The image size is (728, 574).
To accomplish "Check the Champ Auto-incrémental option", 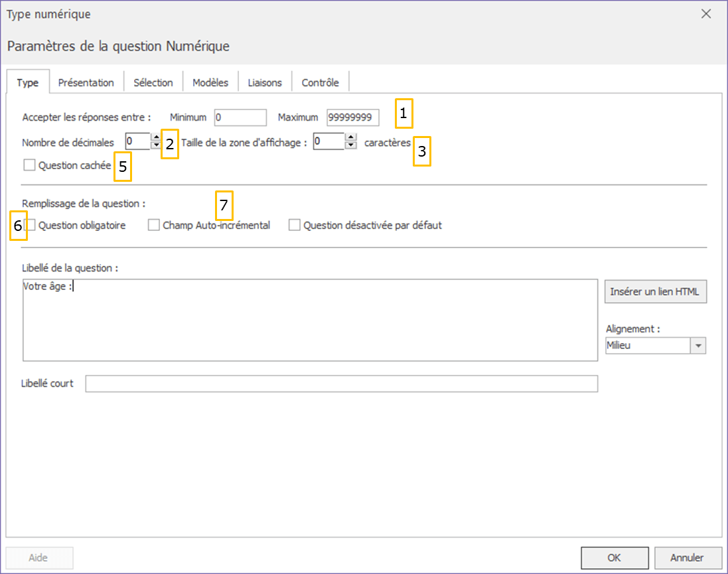I will click(154, 225).
